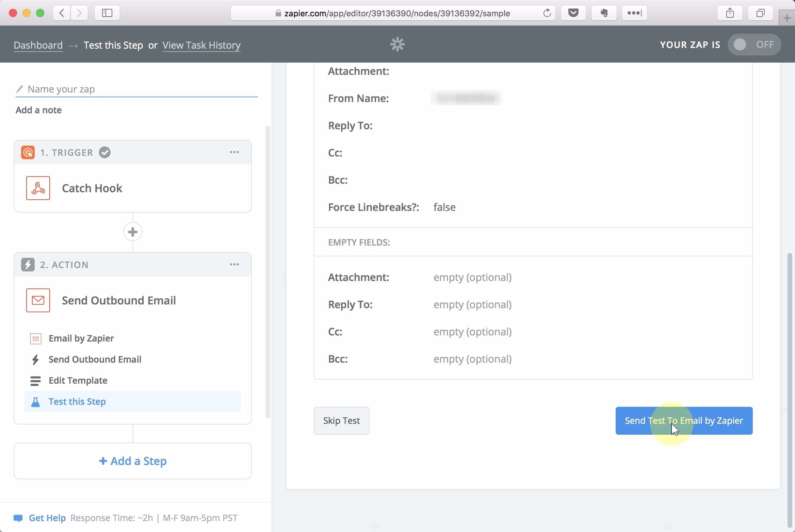This screenshot has width=795, height=532.
Task: Open the Get Help link
Action: (47, 518)
